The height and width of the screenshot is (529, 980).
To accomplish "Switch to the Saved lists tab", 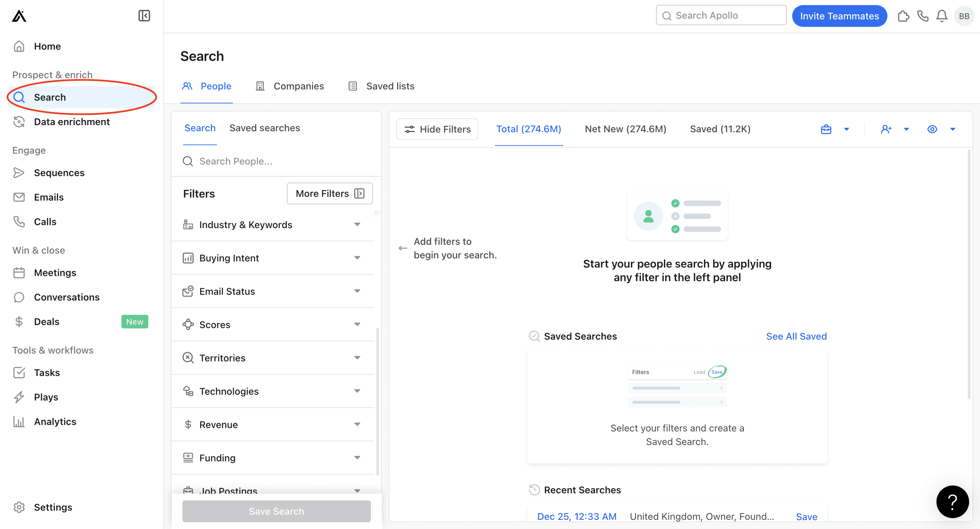I will 381,86.
